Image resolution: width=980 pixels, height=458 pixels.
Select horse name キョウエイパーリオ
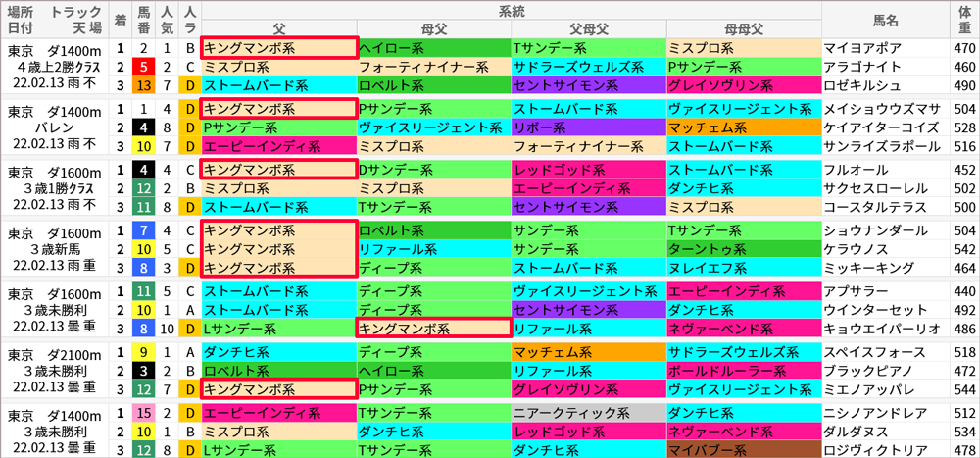[x=882, y=329]
